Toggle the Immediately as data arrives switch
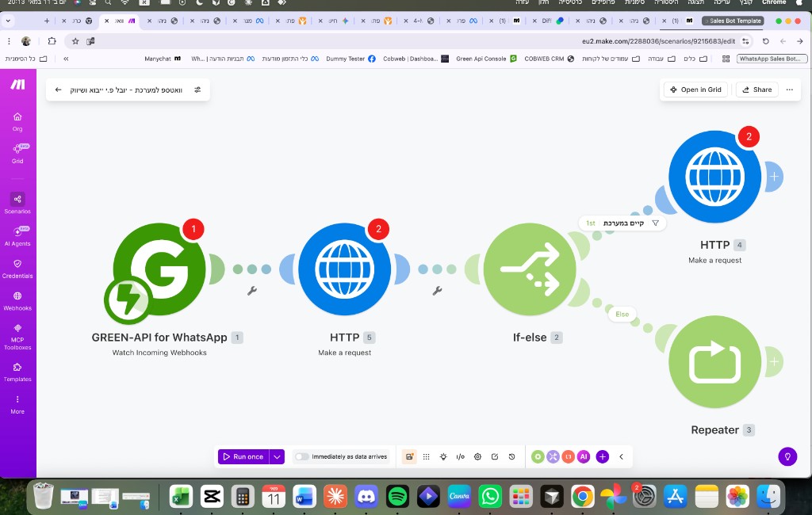Viewport: 812px width, 515px height. (x=302, y=456)
